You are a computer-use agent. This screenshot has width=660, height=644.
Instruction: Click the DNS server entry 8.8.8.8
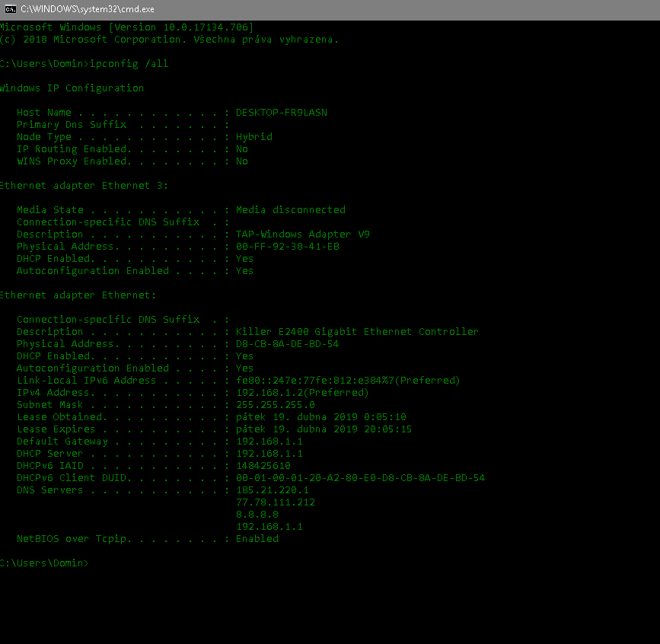(257, 515)
